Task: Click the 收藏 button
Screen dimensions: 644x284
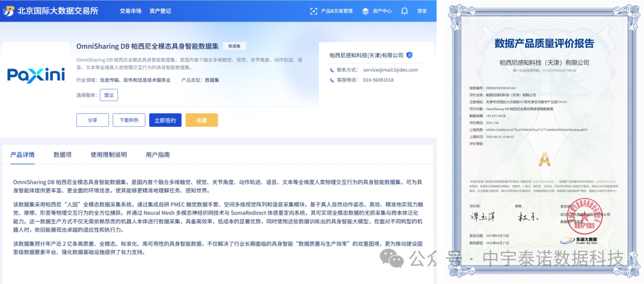Action: coord(202,120)
